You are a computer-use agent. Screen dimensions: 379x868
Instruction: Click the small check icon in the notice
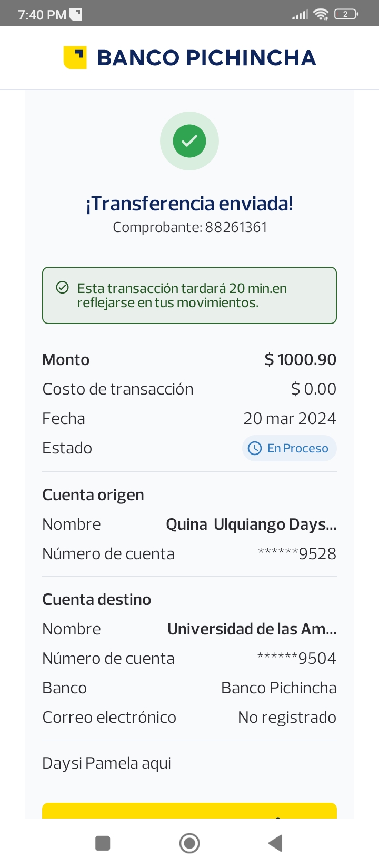(x=63, y=287)
